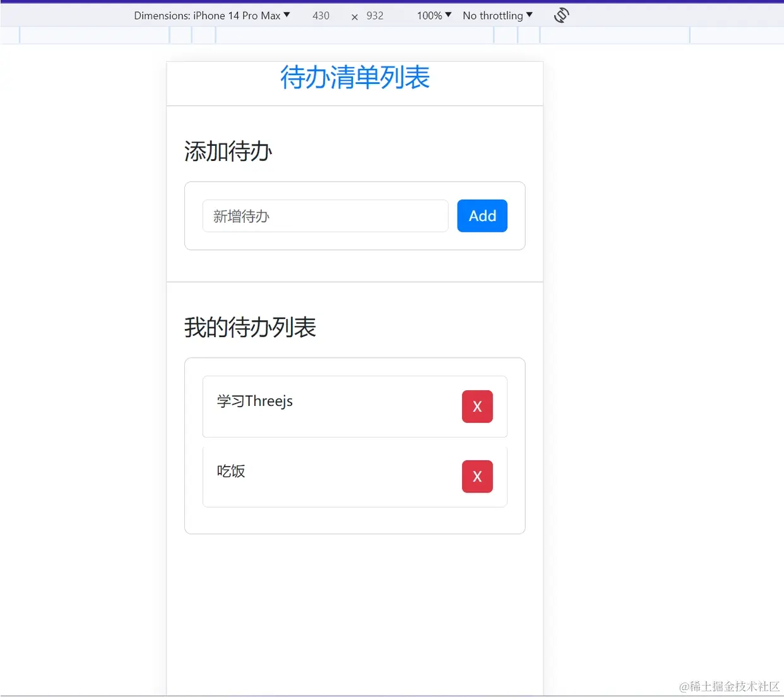The width and height of the screenshot is (784, 697).
Task: Open the No throttling dropdown
Action: pyautogui.click(x=498, y=15)
